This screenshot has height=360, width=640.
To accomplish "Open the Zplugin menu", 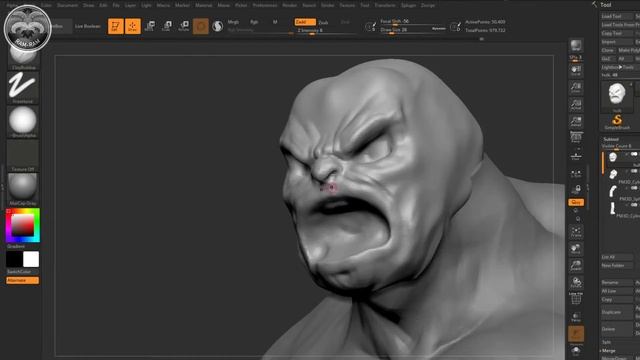I will [408, 5].
